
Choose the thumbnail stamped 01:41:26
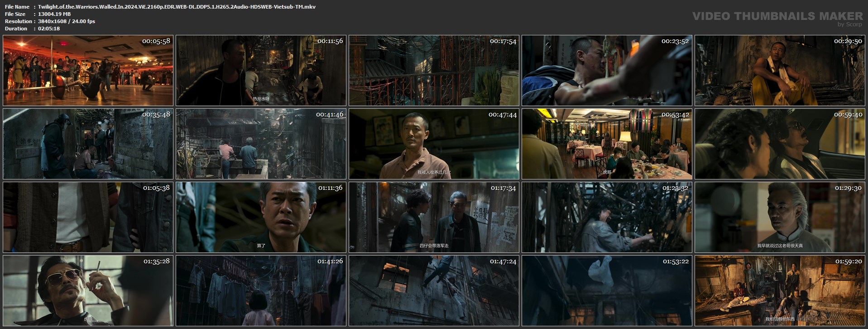[261, 291]
